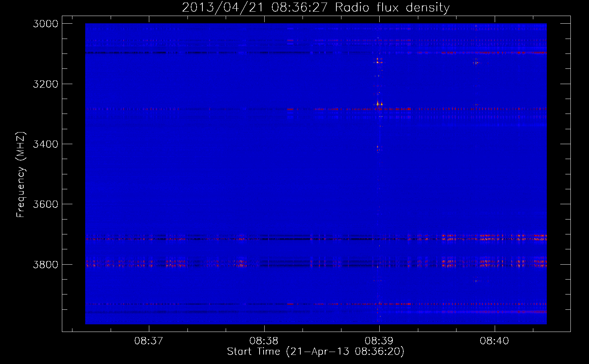Click the 08:38 time tick label
The width and height of the screenshot is (589, 364).
(x=264, y=341)
